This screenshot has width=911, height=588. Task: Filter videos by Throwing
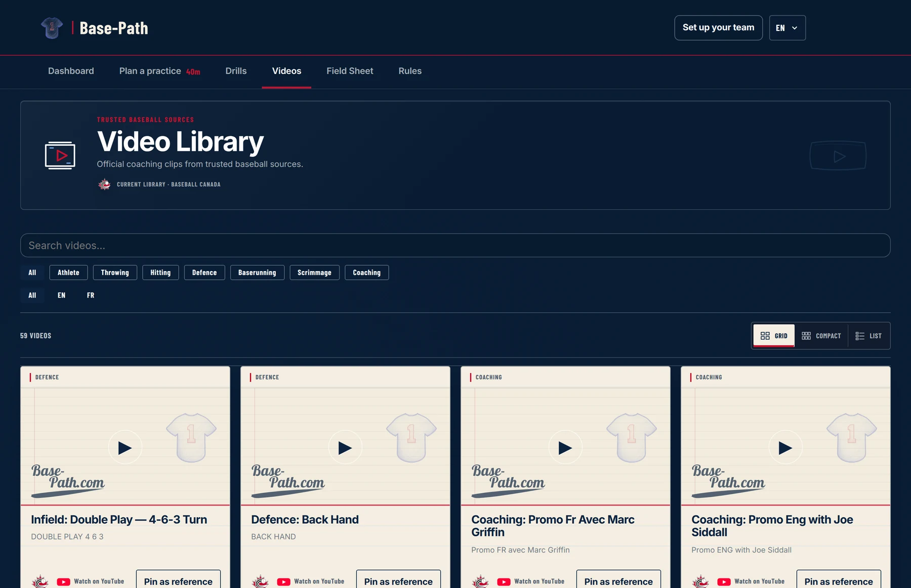pos(115,272)
